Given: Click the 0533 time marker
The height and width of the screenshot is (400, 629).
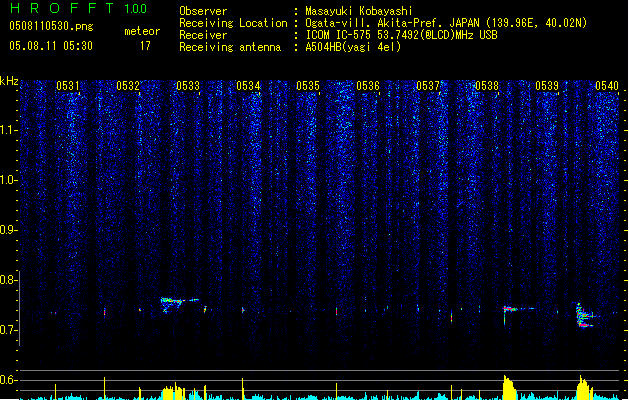Looking at the screenshot, I should click(x=188, y=86).
